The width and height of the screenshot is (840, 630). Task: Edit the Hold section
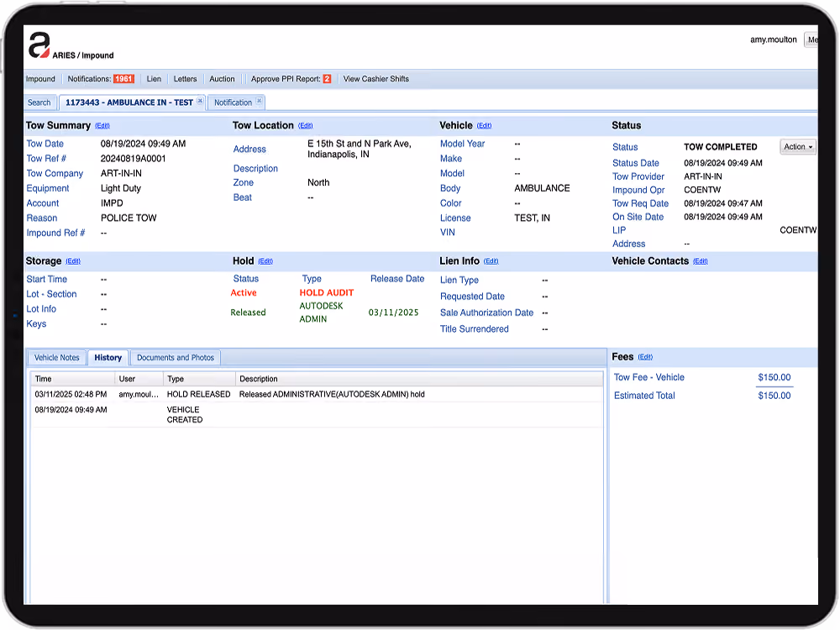(265, 261)
